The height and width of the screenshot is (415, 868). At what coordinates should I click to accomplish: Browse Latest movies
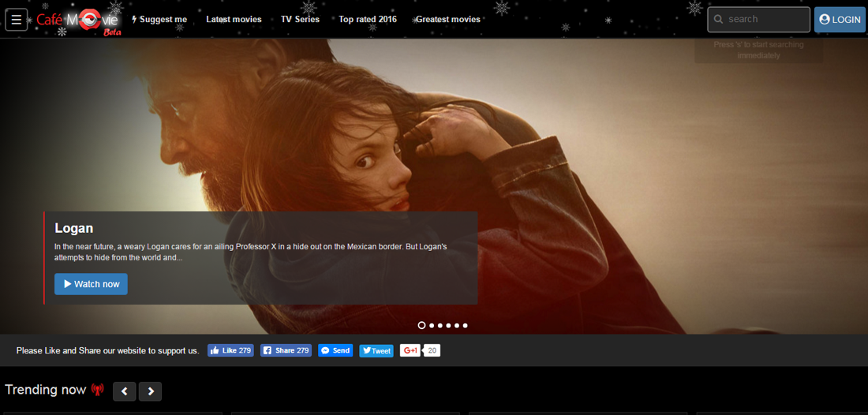point(234,20)
